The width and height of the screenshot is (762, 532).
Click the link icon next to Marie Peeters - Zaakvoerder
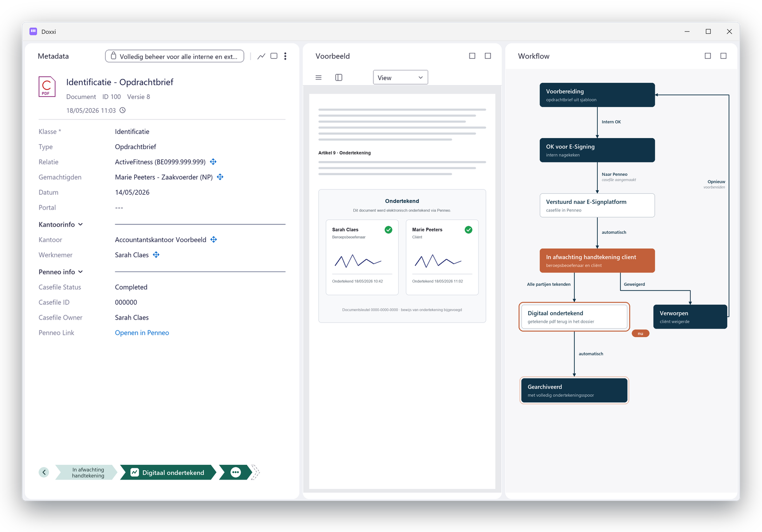pos(220,177)
